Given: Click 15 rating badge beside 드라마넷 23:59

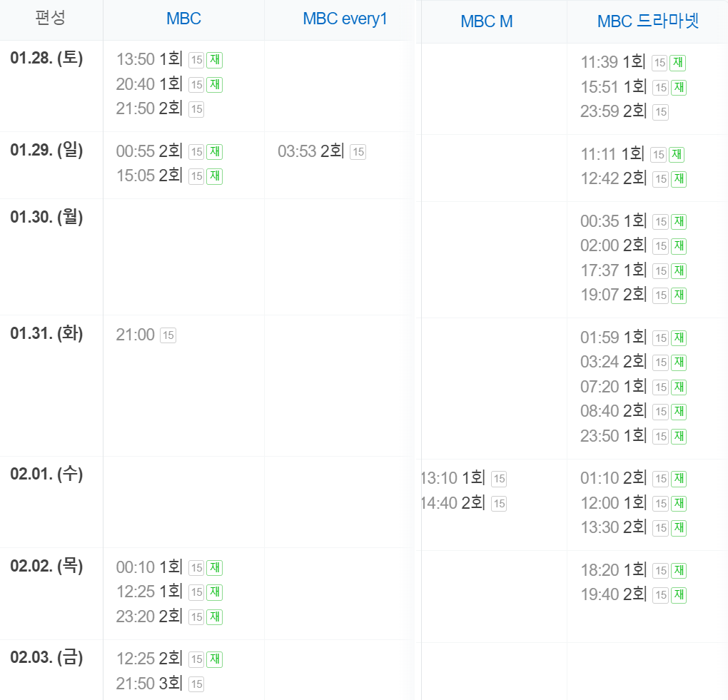Looking at the screenshot, I should (x=661, y=112).
